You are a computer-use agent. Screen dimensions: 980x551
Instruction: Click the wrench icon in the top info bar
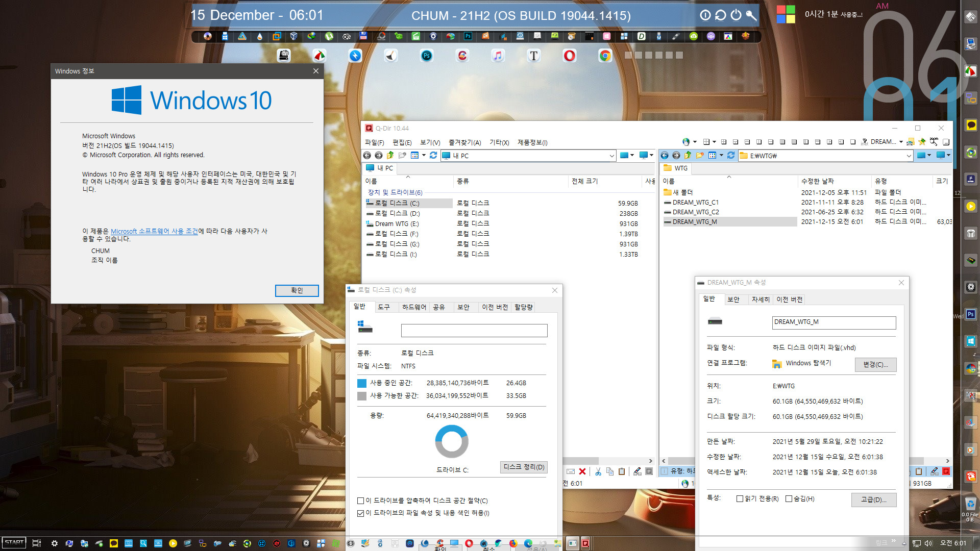tap(751, 15)
